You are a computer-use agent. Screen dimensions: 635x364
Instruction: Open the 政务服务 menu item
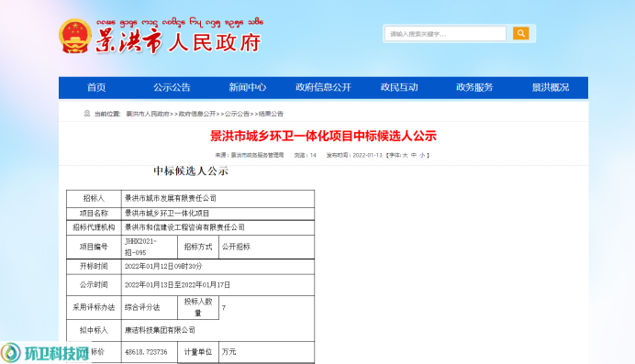click(474, 87)
